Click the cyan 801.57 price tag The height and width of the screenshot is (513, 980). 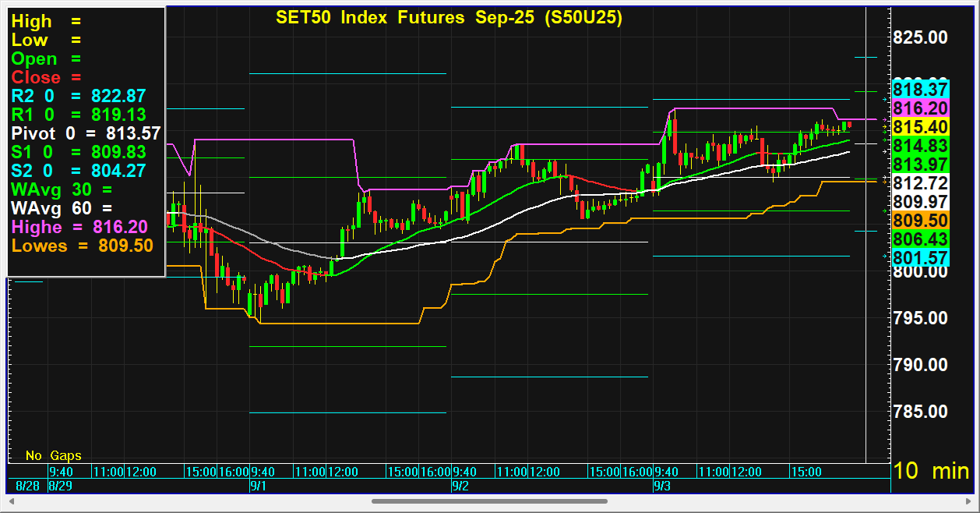[x=921, y=258]
